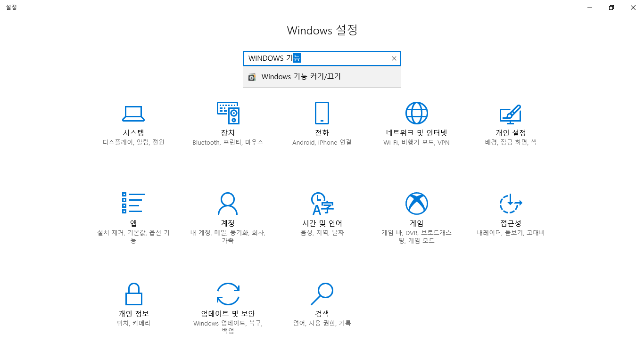Open the 시간 및 언어 icon
The height and width of the screenshot is (343, 644).
pyautogui.click(x=322, y=203)
